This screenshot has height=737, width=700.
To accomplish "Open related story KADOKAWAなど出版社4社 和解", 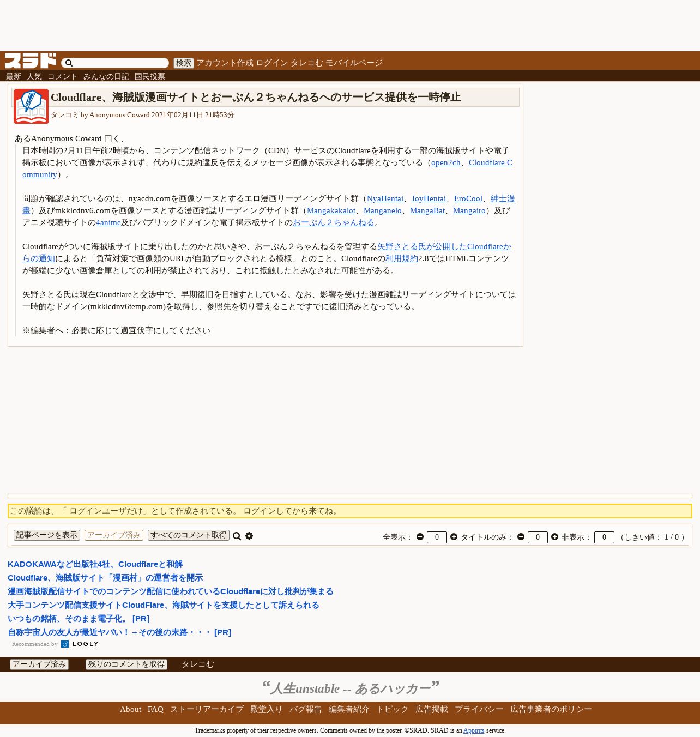I will tap(95, 564).
